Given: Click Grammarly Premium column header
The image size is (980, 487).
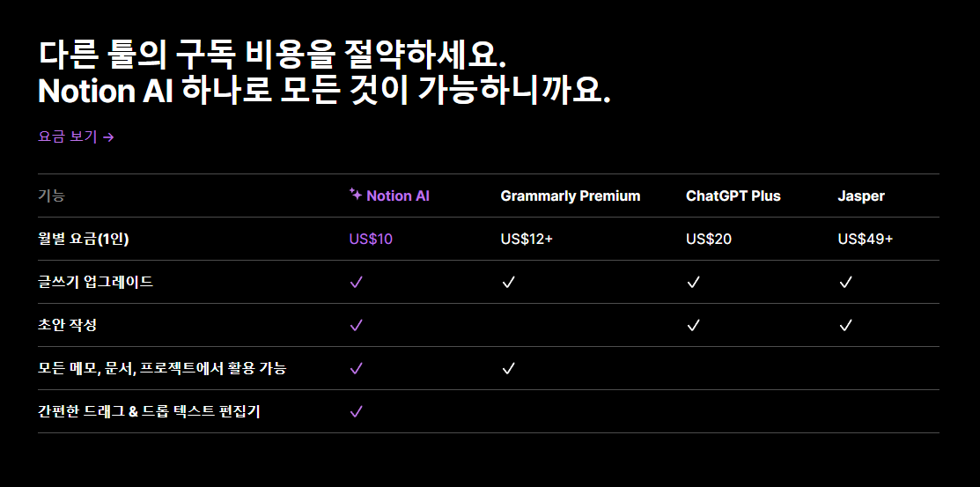Looking at the screenshot, I should pyautogui.click(x=570, y=196).
